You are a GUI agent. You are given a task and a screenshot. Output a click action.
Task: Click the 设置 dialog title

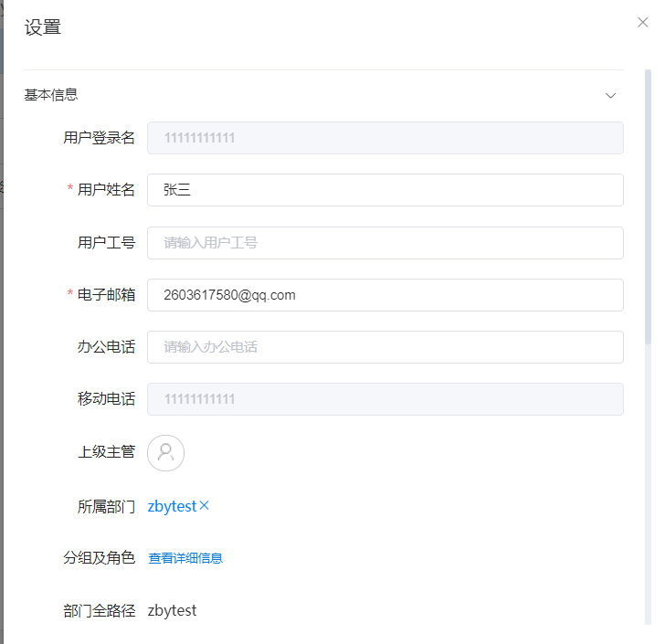(x=43, y=27)
